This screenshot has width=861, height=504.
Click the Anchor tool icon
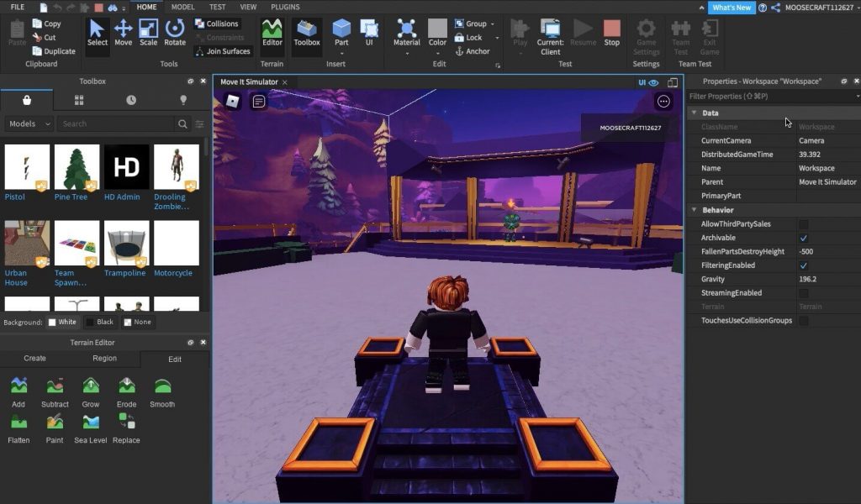462,51
